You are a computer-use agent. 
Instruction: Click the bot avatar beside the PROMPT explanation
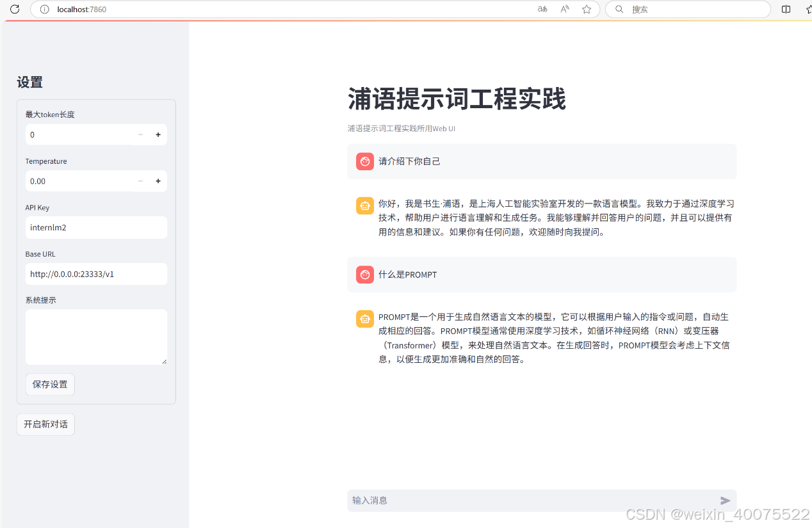pos(365,319)
